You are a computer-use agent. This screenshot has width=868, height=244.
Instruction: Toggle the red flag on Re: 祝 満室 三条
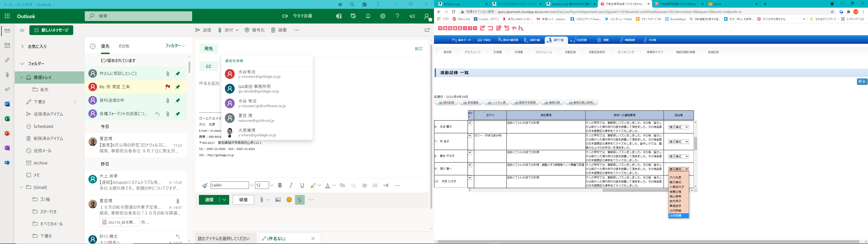click(x=167, y=87)
